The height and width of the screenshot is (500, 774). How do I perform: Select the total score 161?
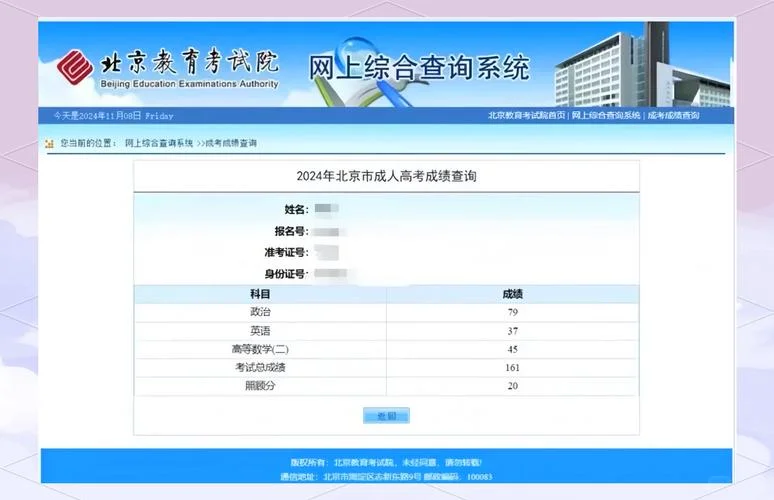[512, 367]
